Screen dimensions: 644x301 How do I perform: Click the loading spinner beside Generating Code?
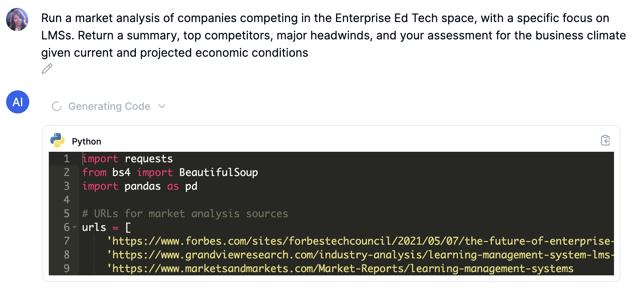coord(57,106)
